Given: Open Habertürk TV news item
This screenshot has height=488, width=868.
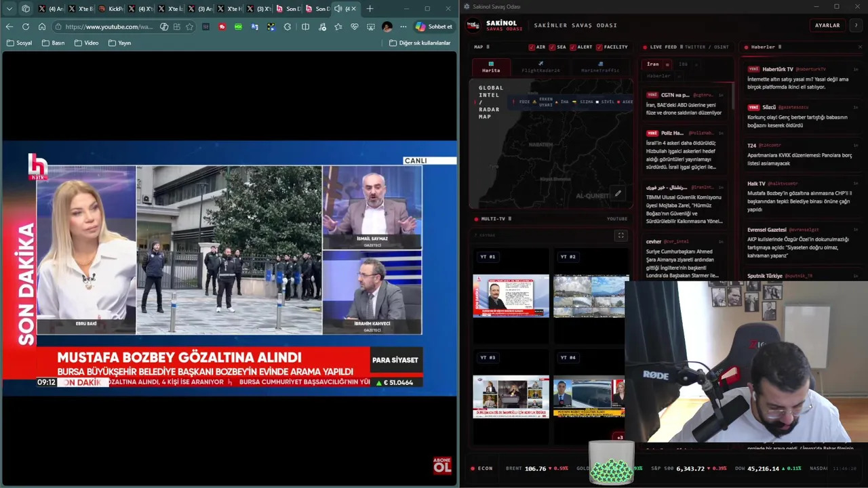Looking at the screenshot, I should pyautogui.click(x=803, y=78).
